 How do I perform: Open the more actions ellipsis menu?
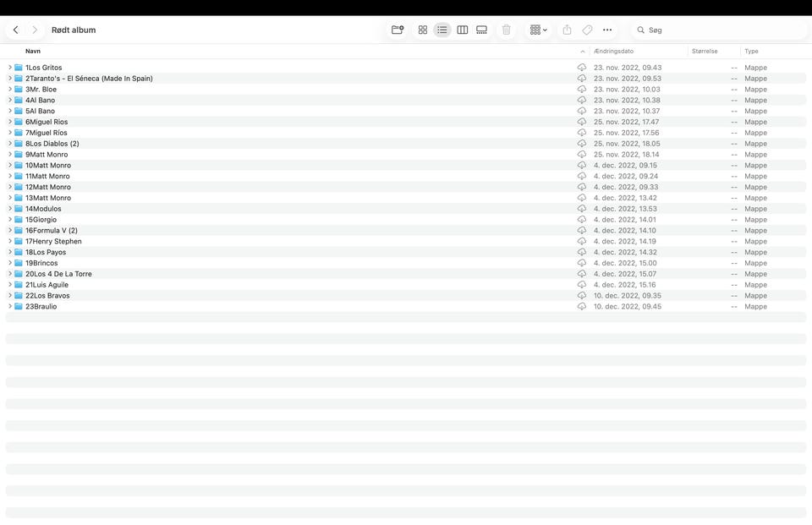pos(607,30)
